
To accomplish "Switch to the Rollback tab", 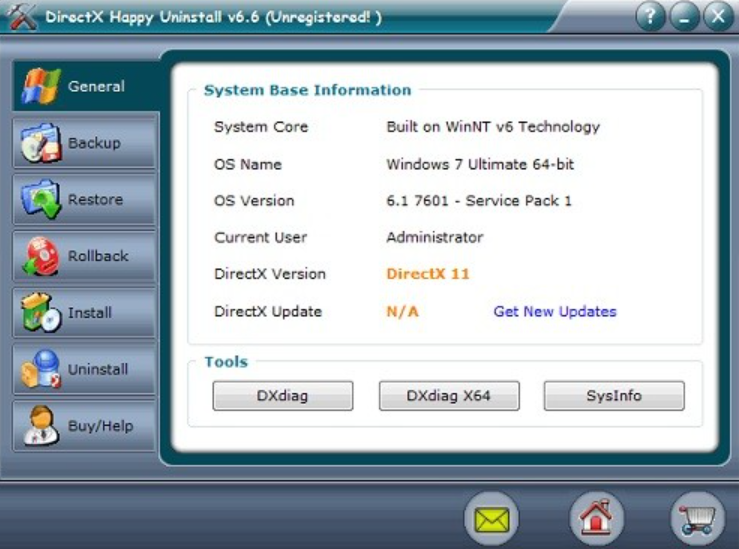I will [x=85, y=256].
